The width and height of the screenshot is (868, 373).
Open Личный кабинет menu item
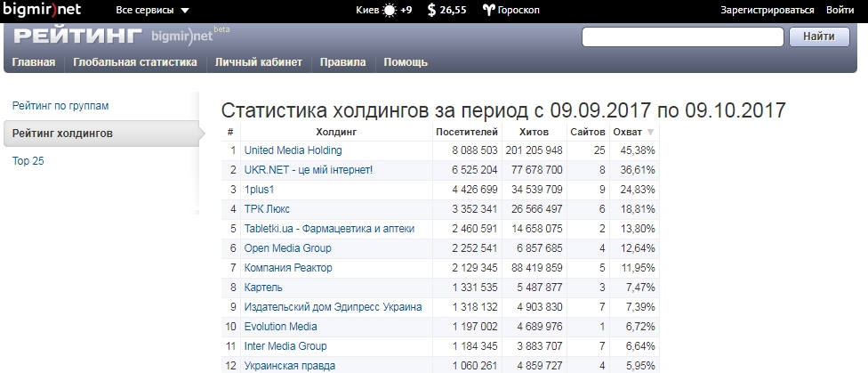(259, 62)
